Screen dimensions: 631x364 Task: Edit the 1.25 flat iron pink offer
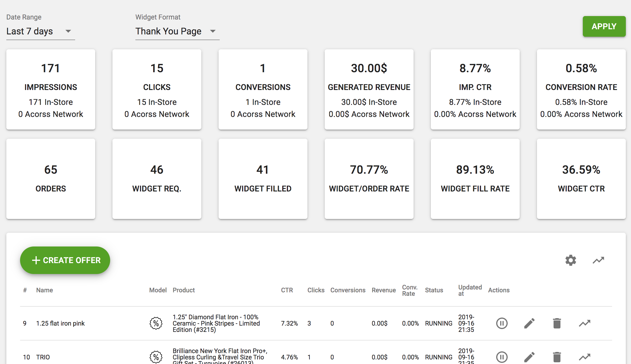tap(529, 323)
